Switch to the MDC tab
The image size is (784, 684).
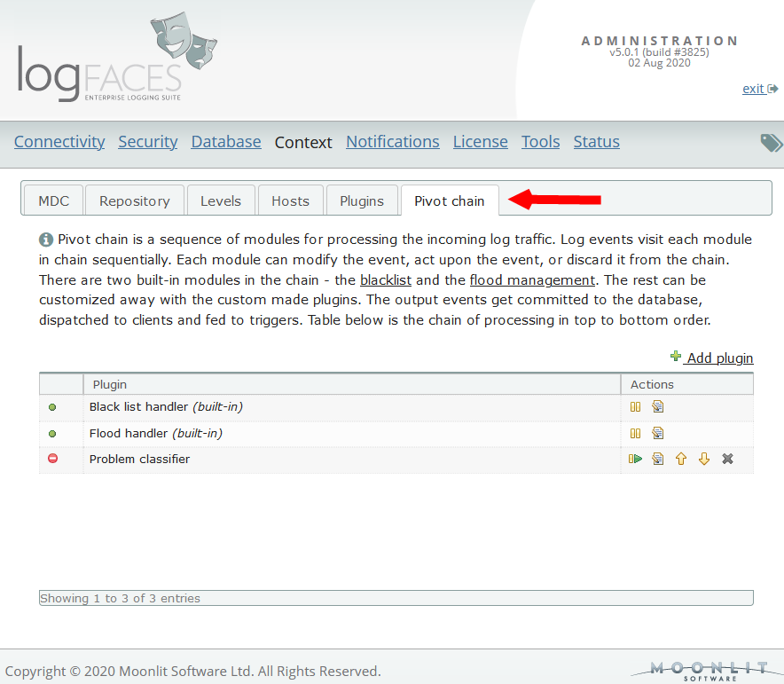53,200
